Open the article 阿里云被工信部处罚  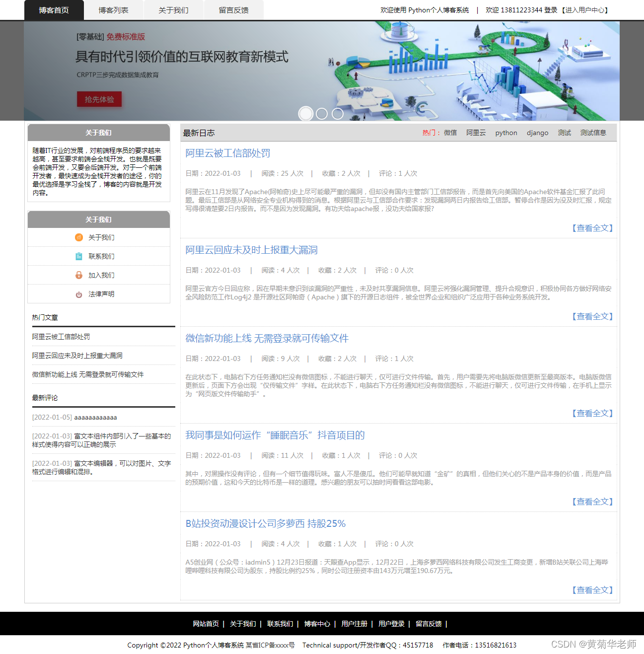click(x=227, y=153)
